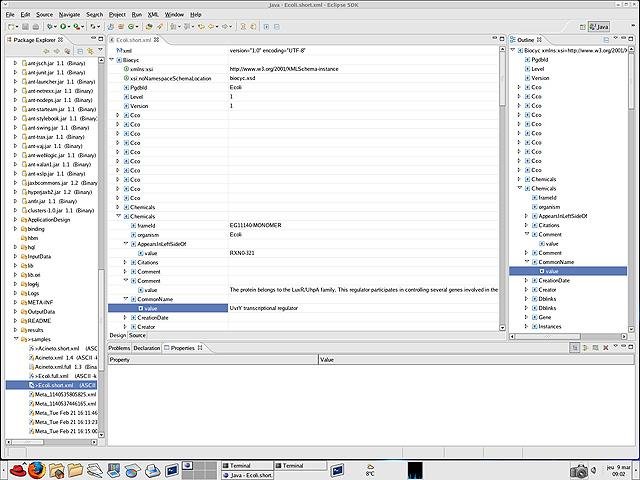Open the Package Explorer view menu triangle
Screen dimensions: 640x480
[100, 50]
